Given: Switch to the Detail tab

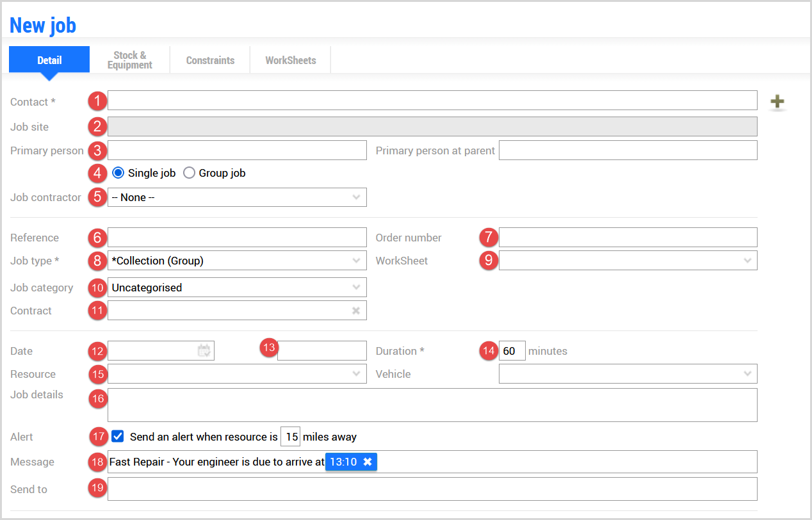Looking at the screenshot, I should click(49, 60).
